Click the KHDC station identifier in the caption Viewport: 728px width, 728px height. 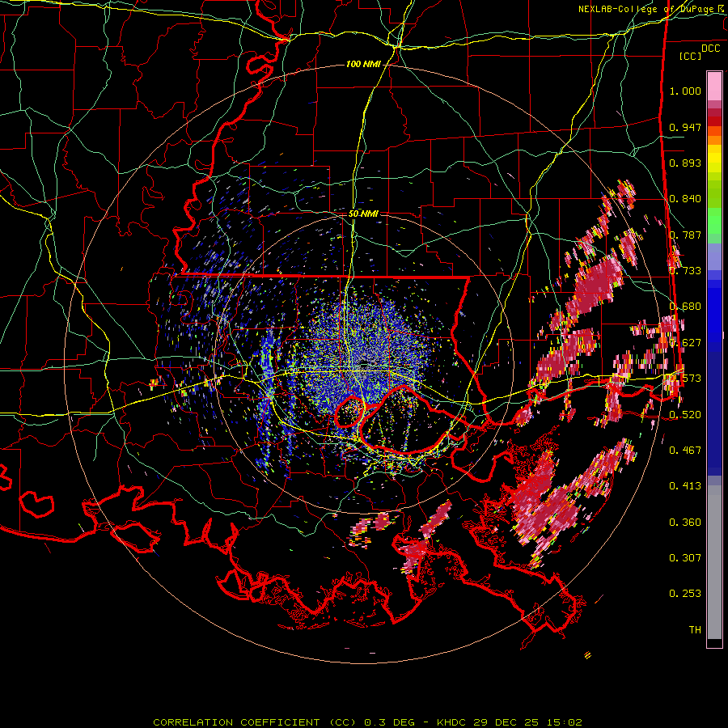pyautogui.click(x=452, y=722)
